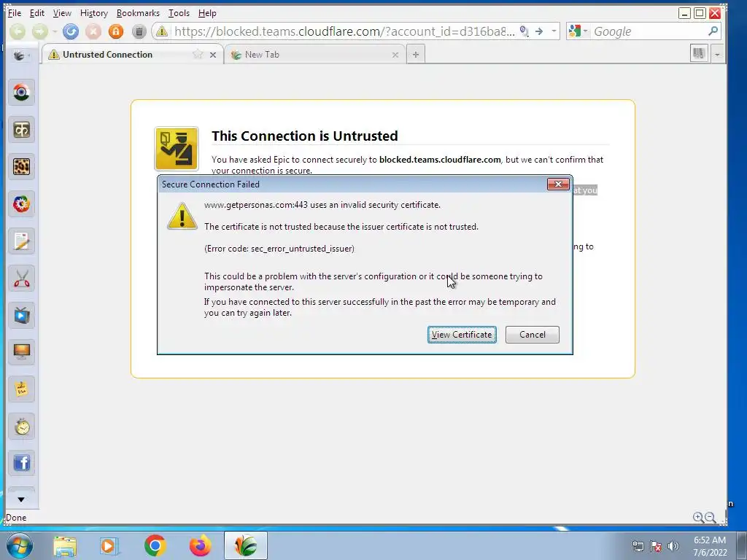Viewport: 747px width, 560px height.
Task: Open the TV video sidebar icon
Action: (x=21, y=315)
